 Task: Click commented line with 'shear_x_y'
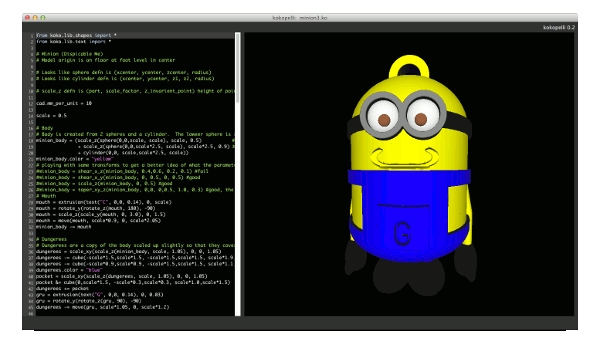pyautogui.click(x=118, y=178)
